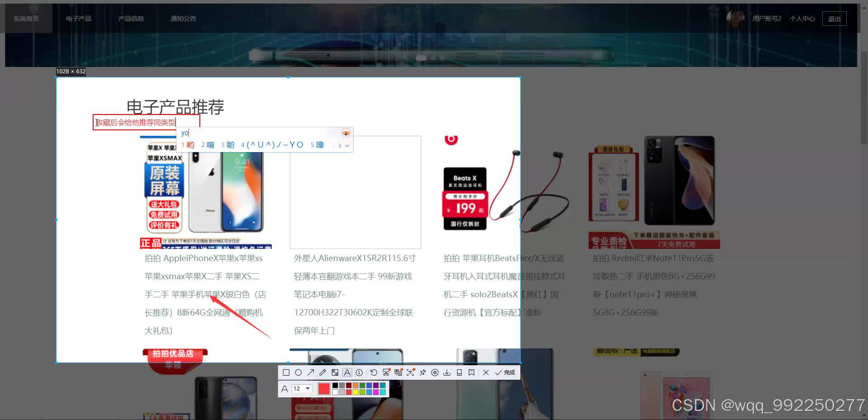868x420 pixels.
Task: Choose IME candidate 1 哟
Action: point(188,145)
